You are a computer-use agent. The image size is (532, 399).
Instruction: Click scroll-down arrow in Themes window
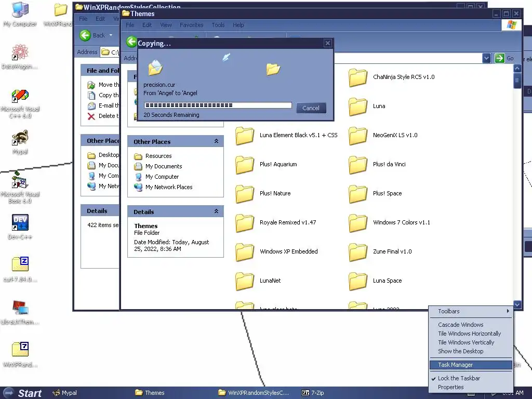click(x=517, y=304)
